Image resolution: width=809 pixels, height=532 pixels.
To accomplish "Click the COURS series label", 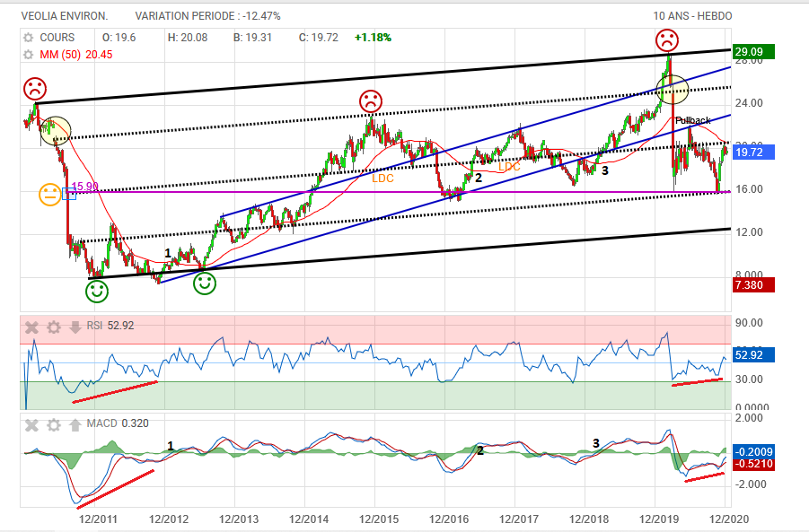I will click(x=57, y=38).
